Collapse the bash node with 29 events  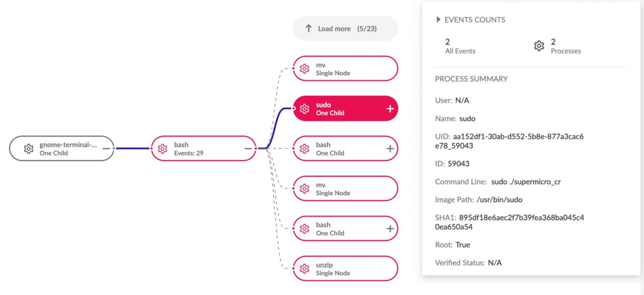(249, 148)
